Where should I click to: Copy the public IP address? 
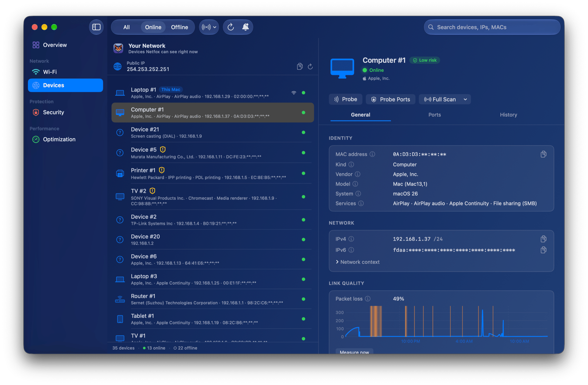pos(300,66)
